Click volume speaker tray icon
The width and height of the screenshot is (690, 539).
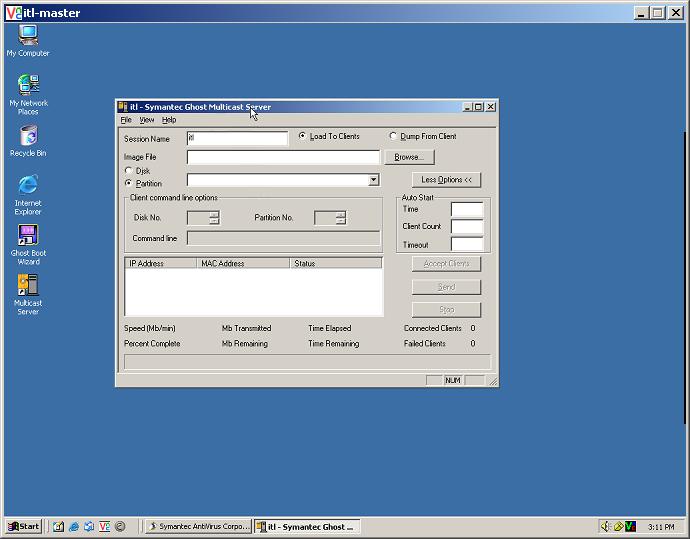pos(606,526)
